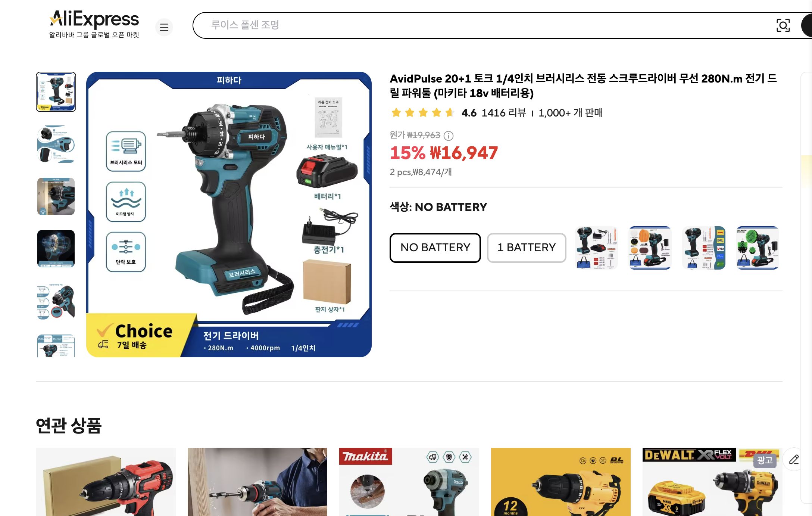Choose orange polishing pad kit variant
The image size is (812, 516).
pyautogui.click(x=650, y=248)
